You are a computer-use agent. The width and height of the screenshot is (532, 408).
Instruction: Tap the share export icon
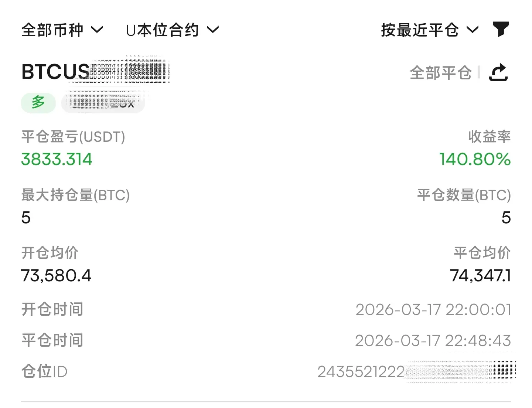[498, 72]
